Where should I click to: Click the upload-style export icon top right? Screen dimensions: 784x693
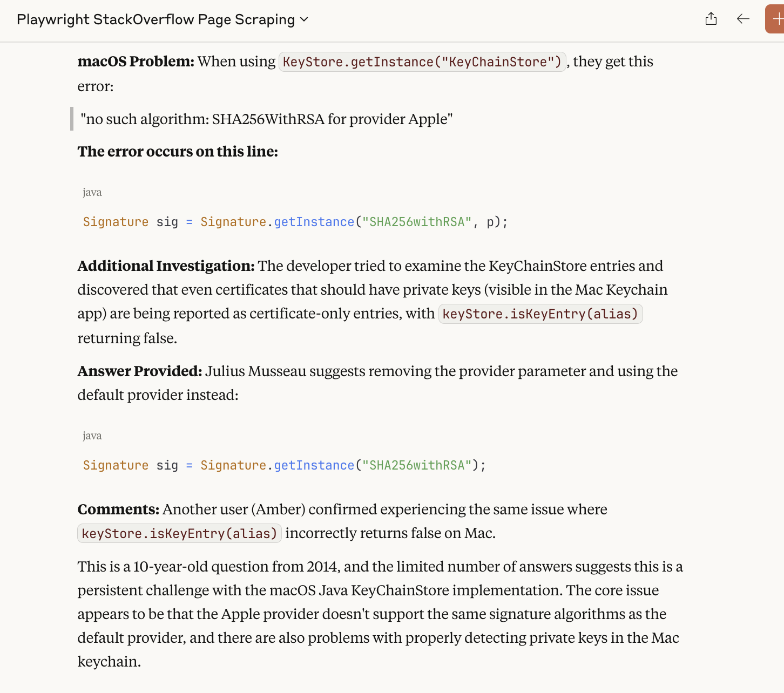click(711, 18)
